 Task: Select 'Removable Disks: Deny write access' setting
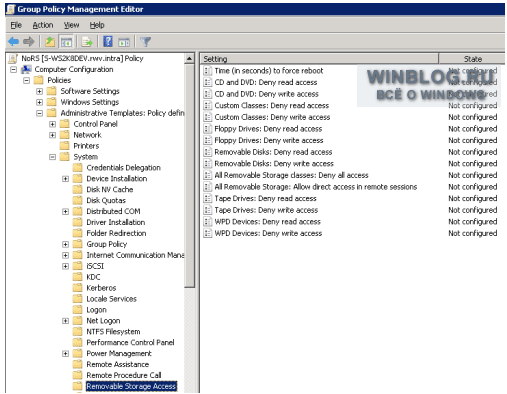tap(274, 164)
